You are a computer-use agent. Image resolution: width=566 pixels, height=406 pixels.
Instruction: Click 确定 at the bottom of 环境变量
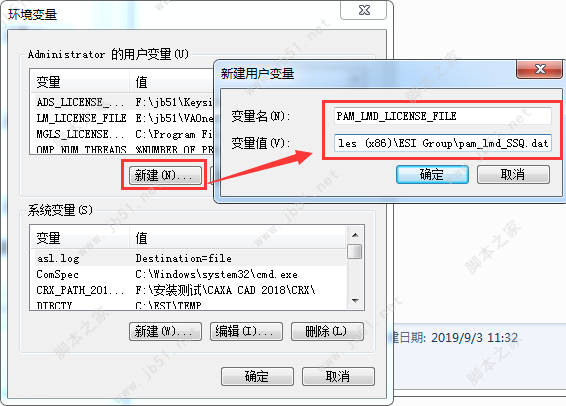pos(257,376)
